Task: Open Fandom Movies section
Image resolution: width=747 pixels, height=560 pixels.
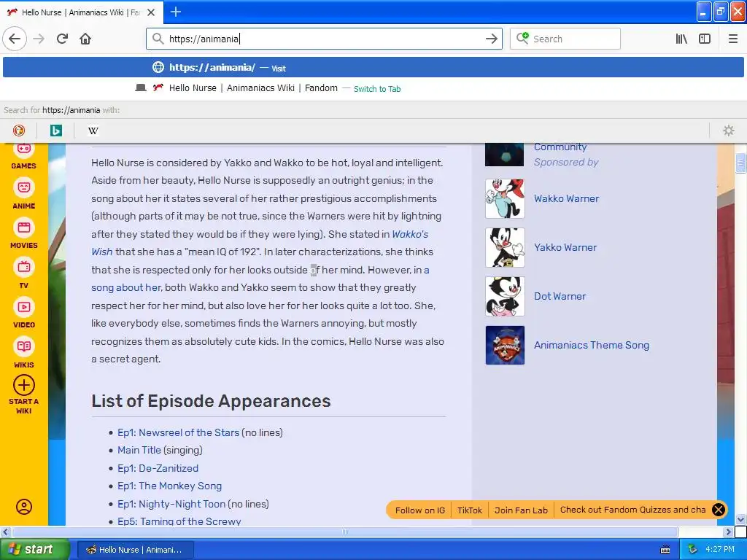Action: click(x=24, y=234)
